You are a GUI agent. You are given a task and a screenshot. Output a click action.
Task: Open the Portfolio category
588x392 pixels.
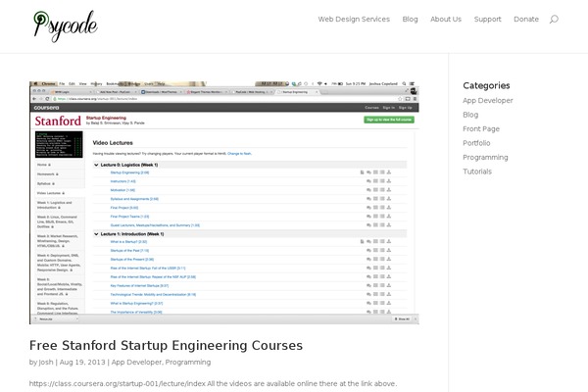tap(476, 143)
